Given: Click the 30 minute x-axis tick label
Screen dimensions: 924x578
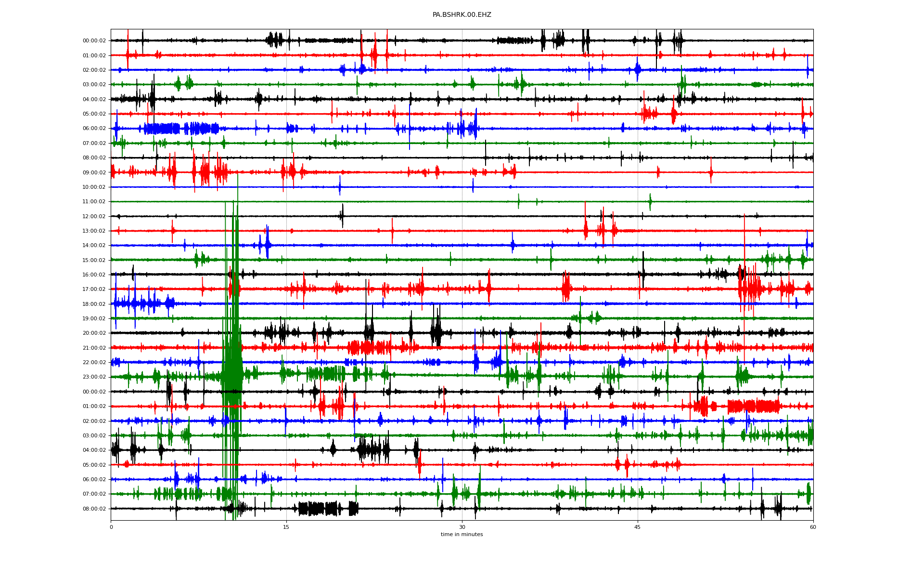Looking at the screenshot, I should click(x=462, y=527).
